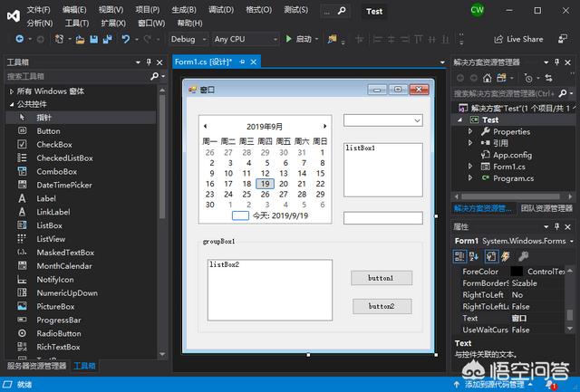Screen dimensions: 580x392
Task: Show events via lightning bolt icon
Action: [506, 256]
